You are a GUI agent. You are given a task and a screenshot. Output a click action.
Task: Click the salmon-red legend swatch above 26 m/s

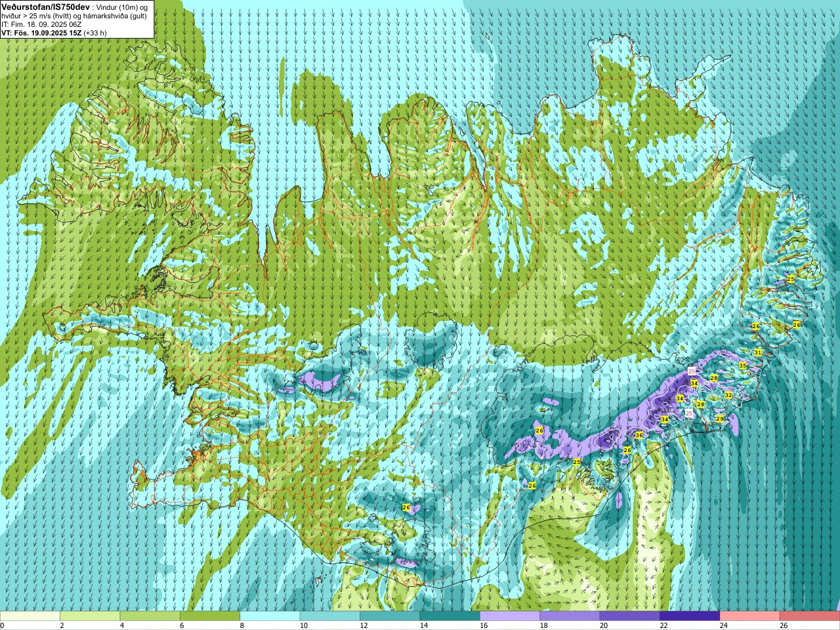click(x=810, y=616)
